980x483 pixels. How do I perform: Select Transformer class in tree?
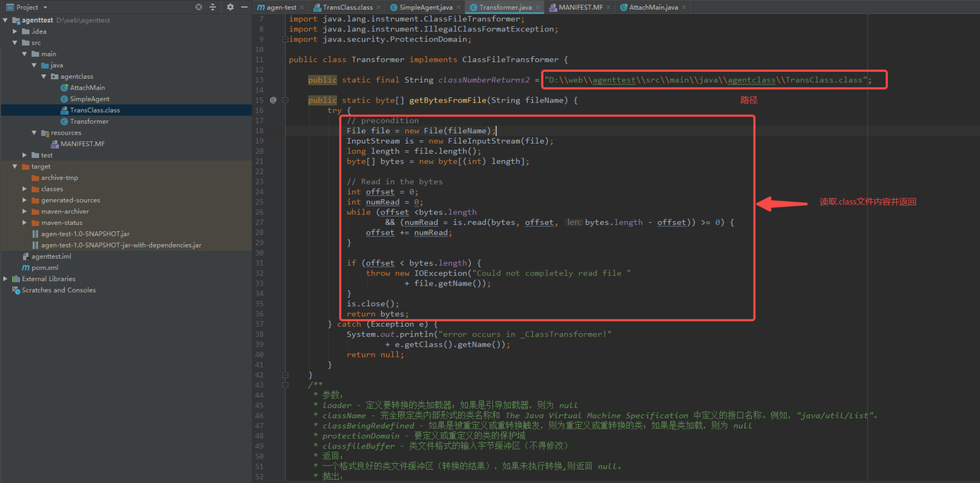pos(90,121)
